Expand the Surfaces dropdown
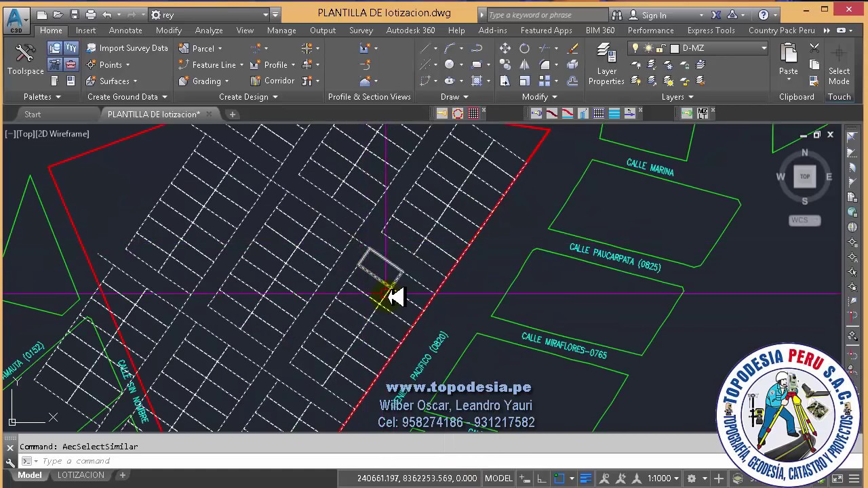The image size is (868, 488). 135,81
